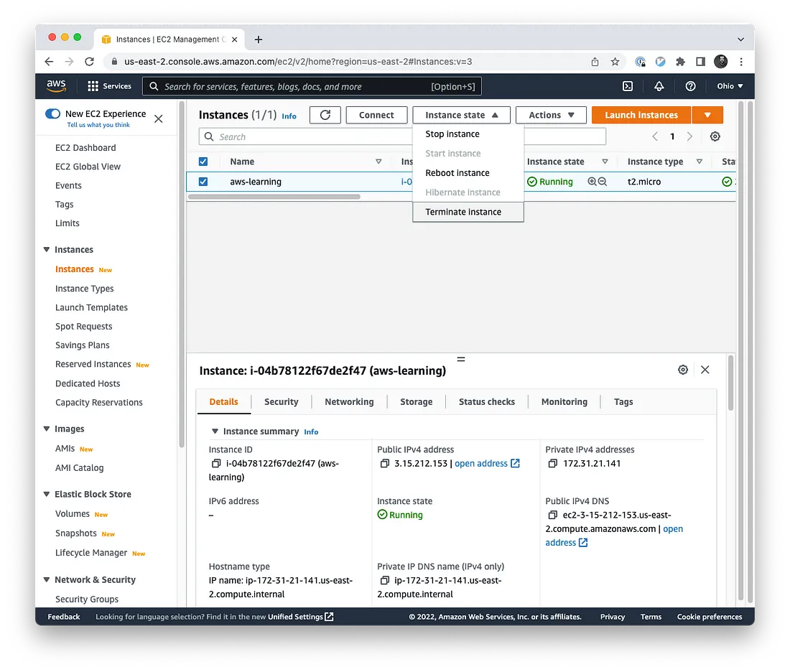Click the Launch instances button
The width and height of the screenshot is (790, 672).
click(x=641, y=115)
